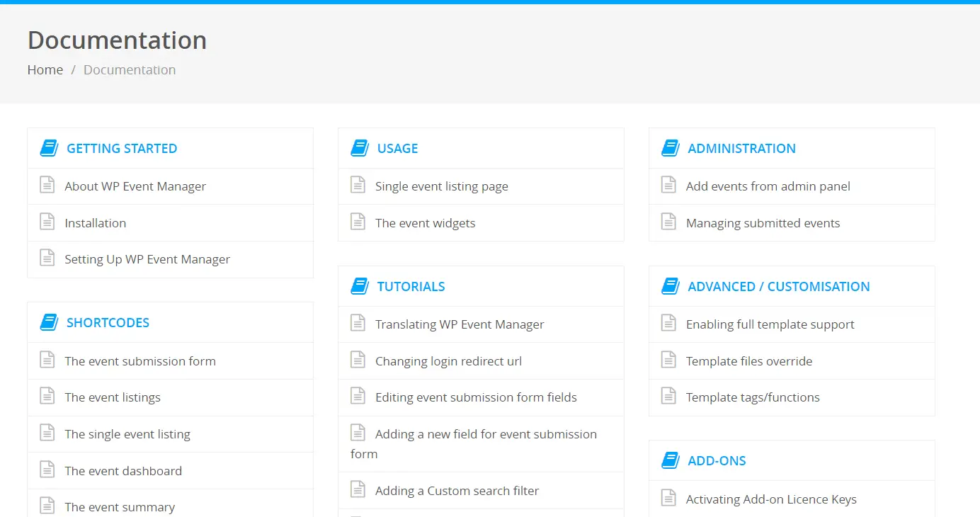Open the Advanced / Customisation heading
Image resolution: width=980 pixels, height=517 pixels.
(779, 286)
